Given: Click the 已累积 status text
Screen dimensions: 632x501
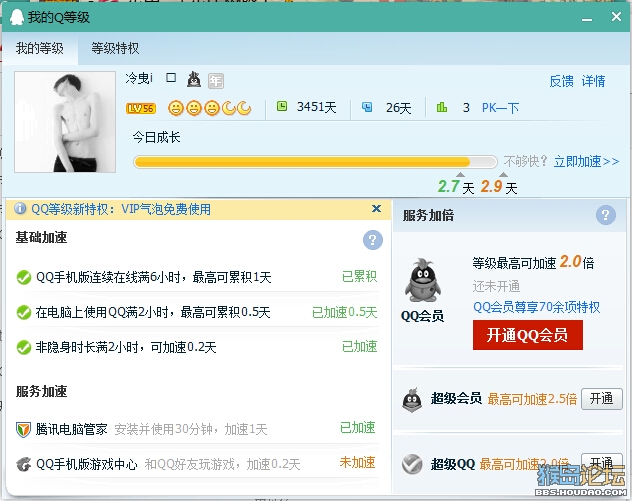Looking at the screenshot, I should coord(359,276).
